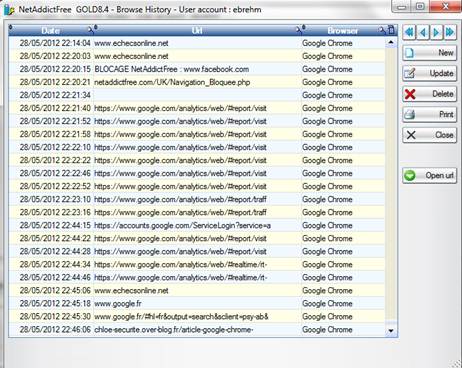Click the Close button in side panel
This screenshot has width=462, height=368.
429,135
